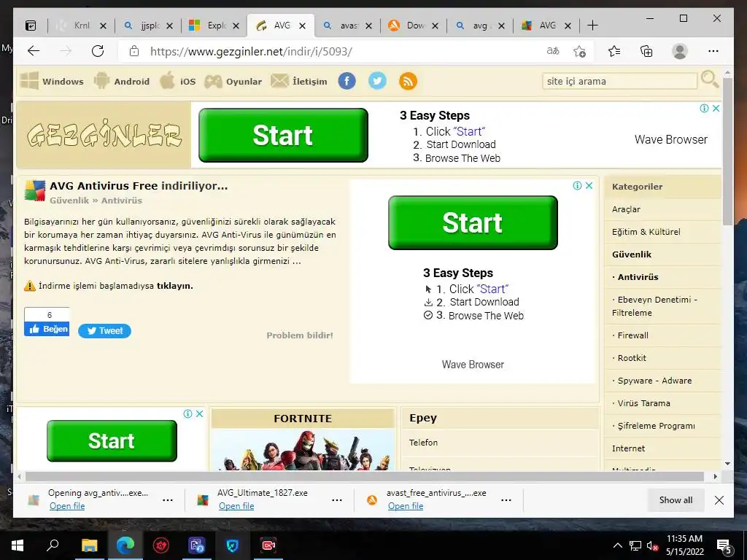Viewport: 747px width, 560px height.
Task: Click the RSS feed icon
Action: pyautogui.click(x=408, y=81)
